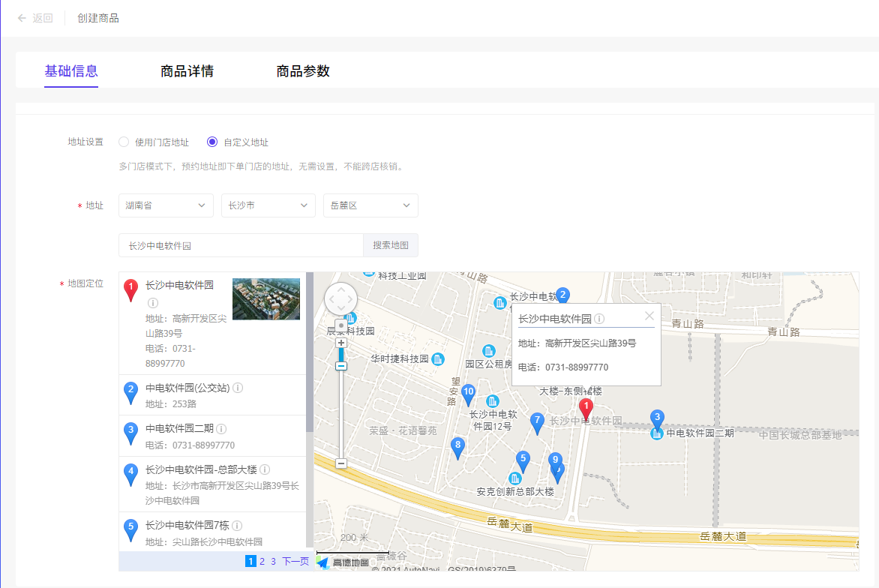Close the map info popup

coord(649,316)
